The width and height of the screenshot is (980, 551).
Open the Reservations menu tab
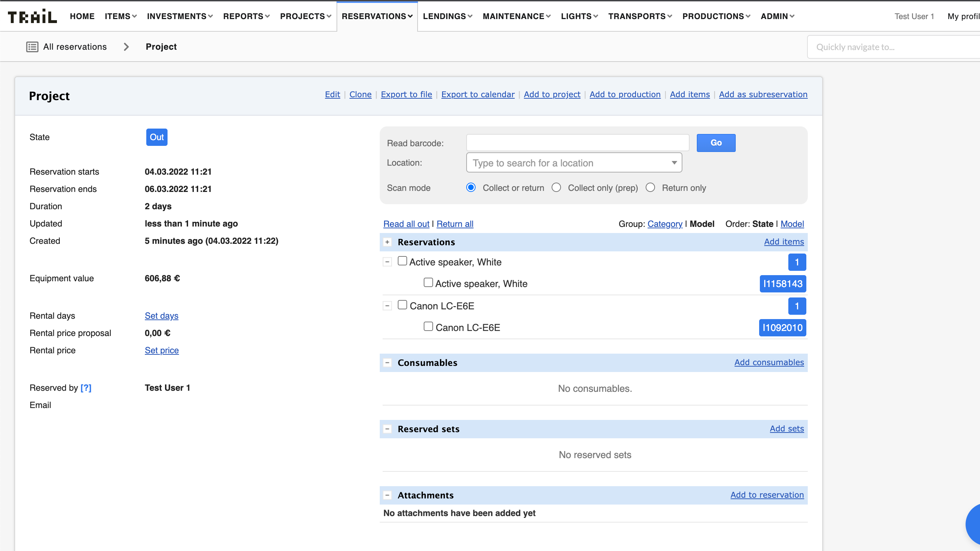click(x=377, y=16)
